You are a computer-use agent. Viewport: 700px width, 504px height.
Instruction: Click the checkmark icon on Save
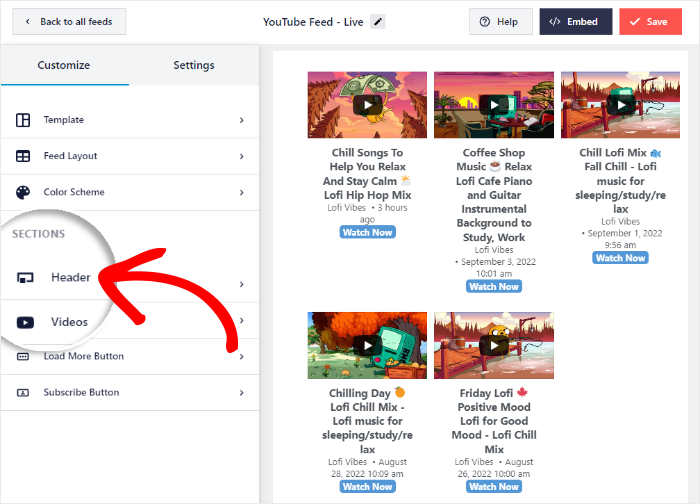point(635,21)
